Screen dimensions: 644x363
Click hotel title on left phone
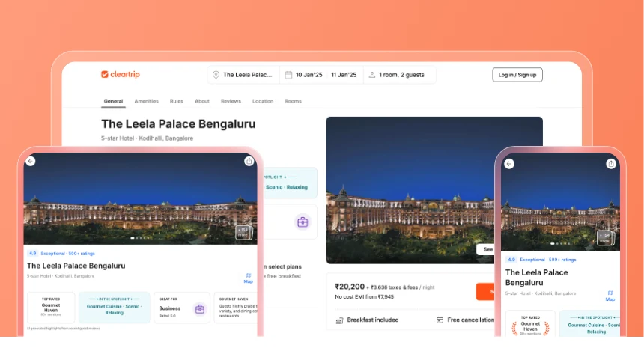click(x=76, y=266)
